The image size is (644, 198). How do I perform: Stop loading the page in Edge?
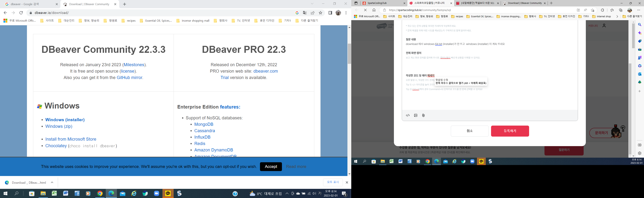[365, 10]
